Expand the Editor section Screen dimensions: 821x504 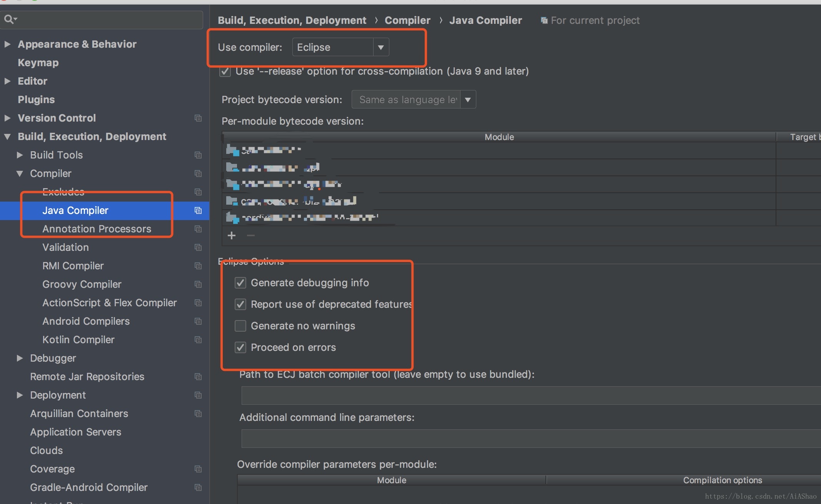coord(7,81)
